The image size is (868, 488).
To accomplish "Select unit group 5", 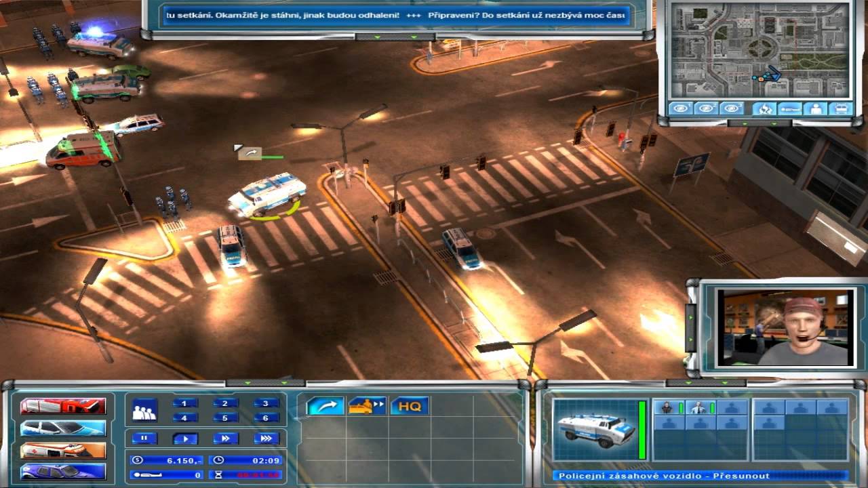I will point(226,418).
